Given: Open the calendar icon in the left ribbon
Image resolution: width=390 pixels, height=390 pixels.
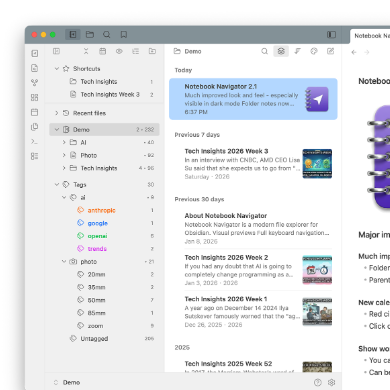Looking at the screenshot, I should (35, 112).
